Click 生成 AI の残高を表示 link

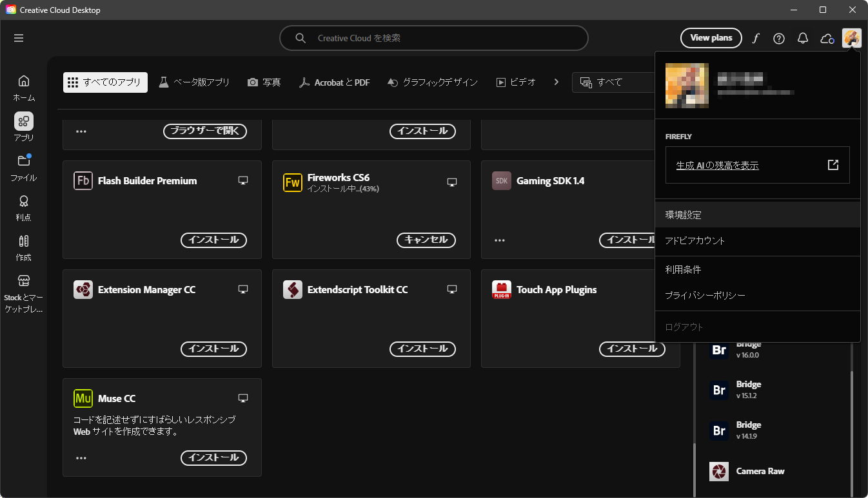tap(717, 166)
